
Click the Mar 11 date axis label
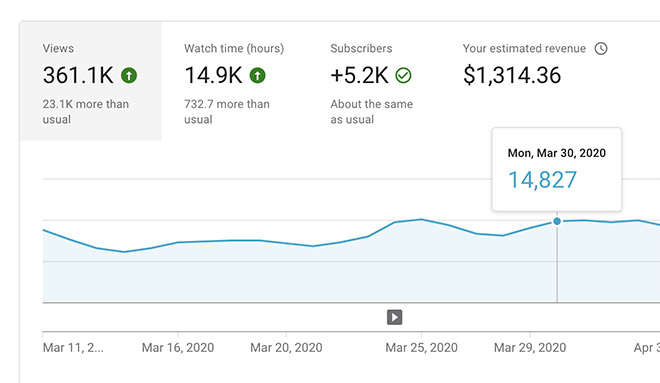click(73, 348)
